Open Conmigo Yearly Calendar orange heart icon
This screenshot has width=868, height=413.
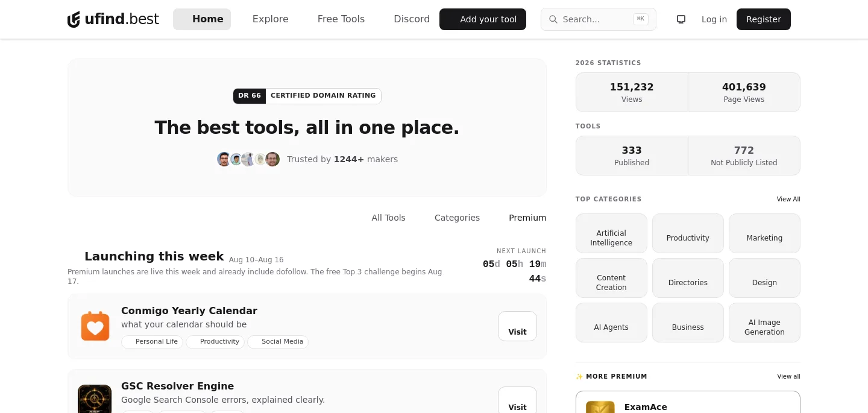coord(95,326)
